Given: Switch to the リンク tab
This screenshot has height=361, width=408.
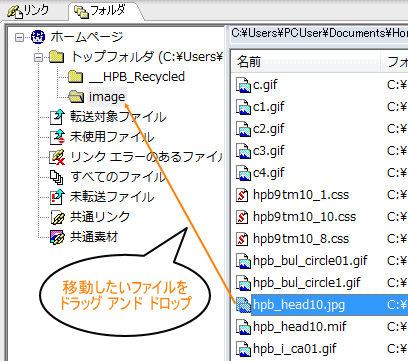Looking at the screenshot, I should coord(29,11).
